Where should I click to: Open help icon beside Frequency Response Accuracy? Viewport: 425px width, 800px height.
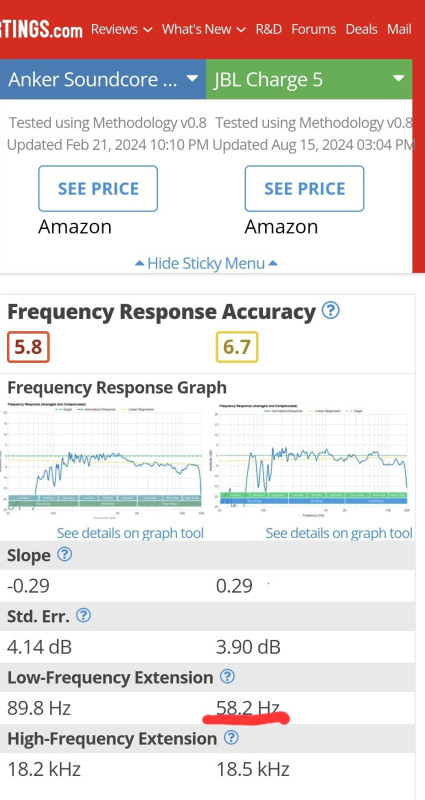331,310
